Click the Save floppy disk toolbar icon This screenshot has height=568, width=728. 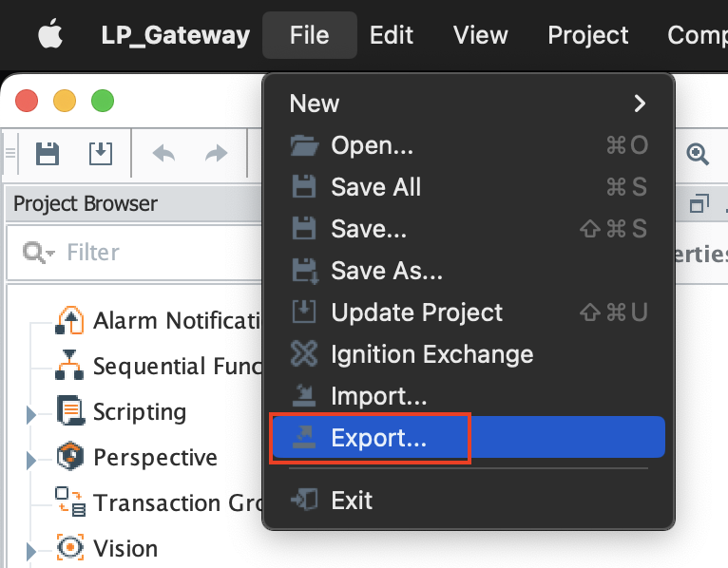coord(48,154)
